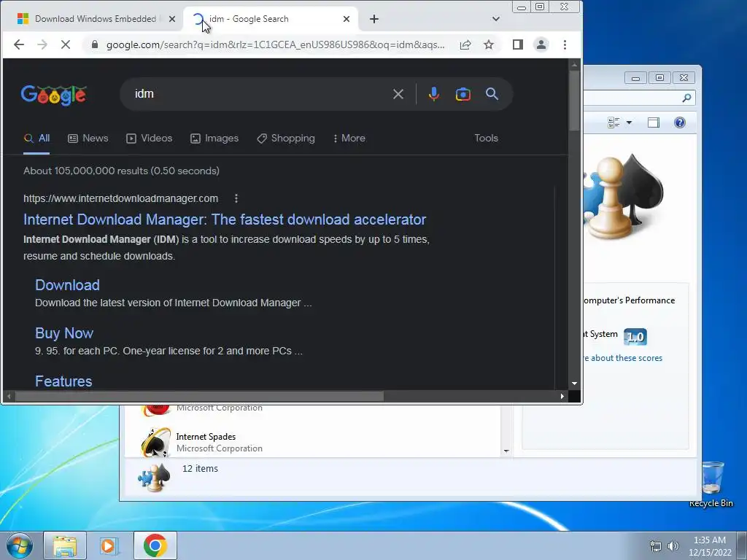Switch to Images results
Viewport: 747px width, 560px height.
(x=214, y=139)
